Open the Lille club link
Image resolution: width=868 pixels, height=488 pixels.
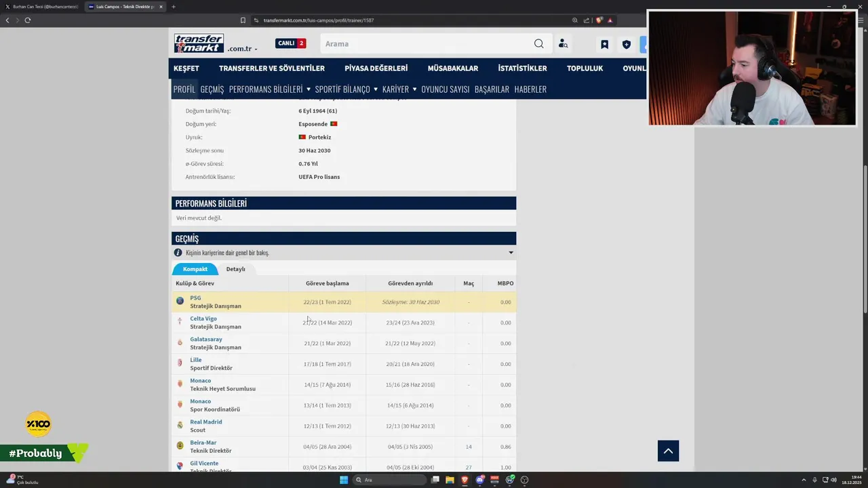tap(196, 360)
